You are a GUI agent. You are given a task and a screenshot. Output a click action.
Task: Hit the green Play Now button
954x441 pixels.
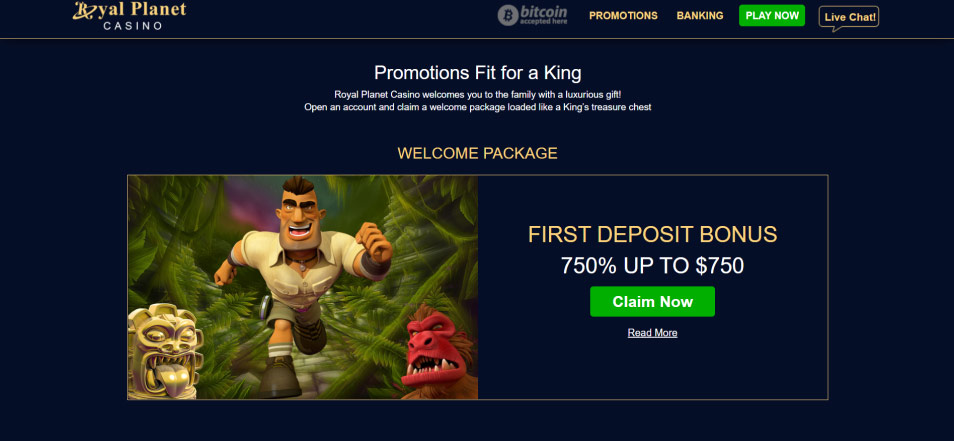pyautogui.click(x=771, y=16)
